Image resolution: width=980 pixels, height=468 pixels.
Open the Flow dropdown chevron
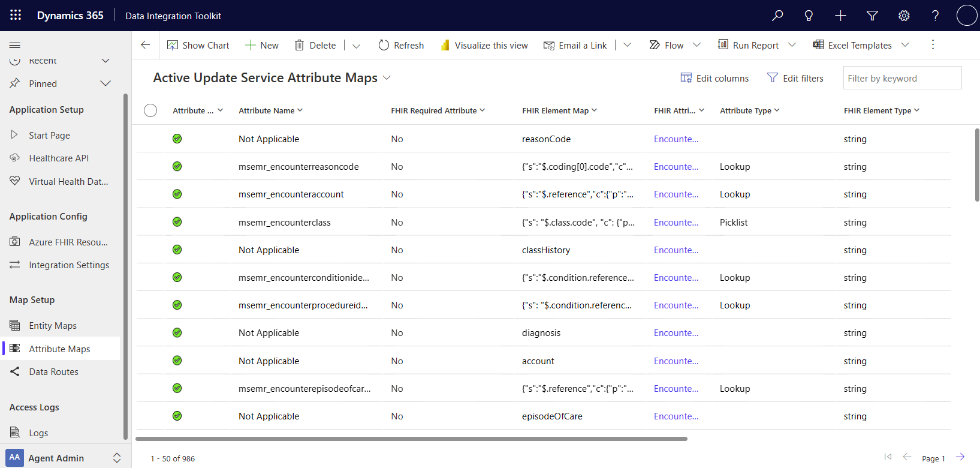pos(696,45)
